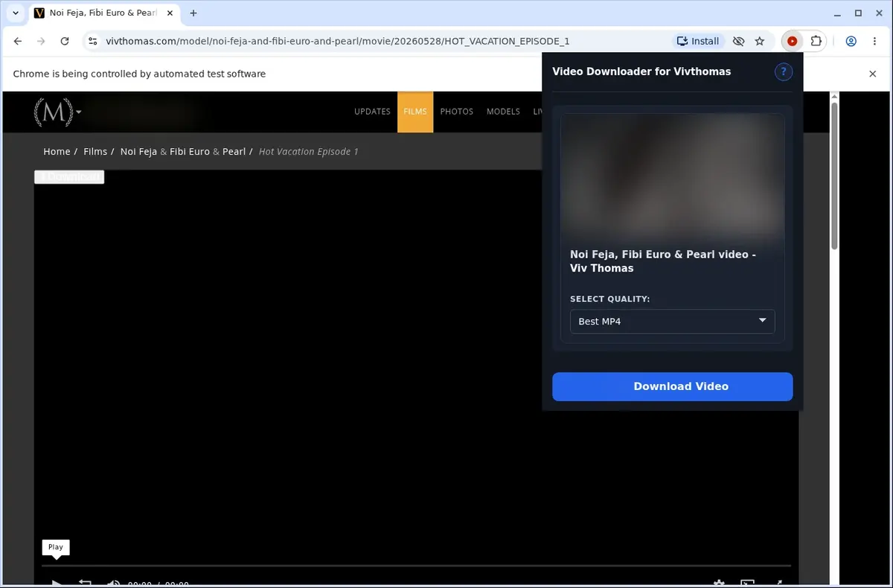Bookmark this page with the star icon
The image size is (893, 588).
[x=760, y=41]
